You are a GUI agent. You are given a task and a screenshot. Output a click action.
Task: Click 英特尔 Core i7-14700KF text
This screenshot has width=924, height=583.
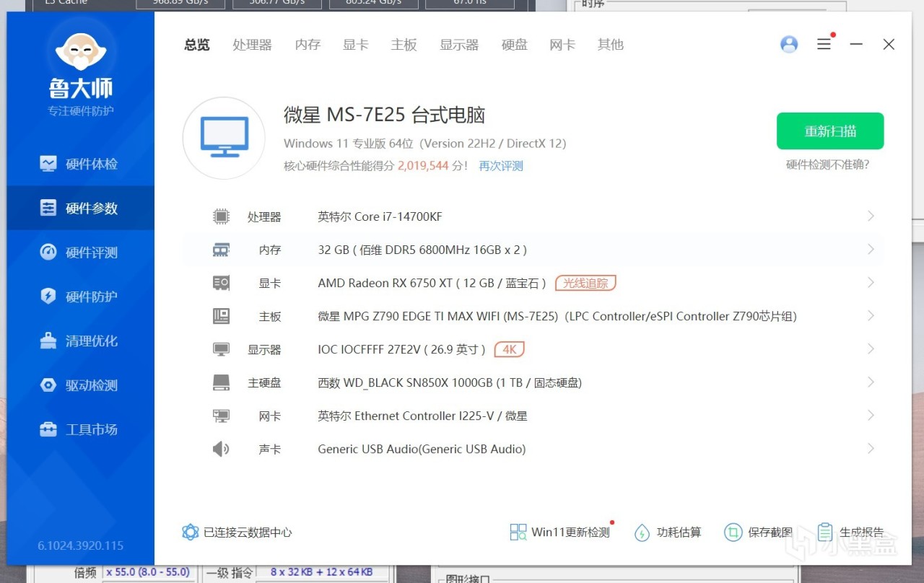click(x=380, y=216)
